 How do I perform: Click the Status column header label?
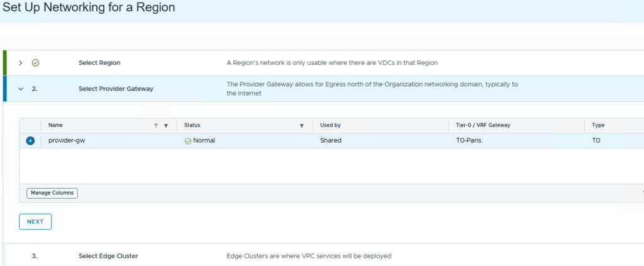(x=192, y=126)
